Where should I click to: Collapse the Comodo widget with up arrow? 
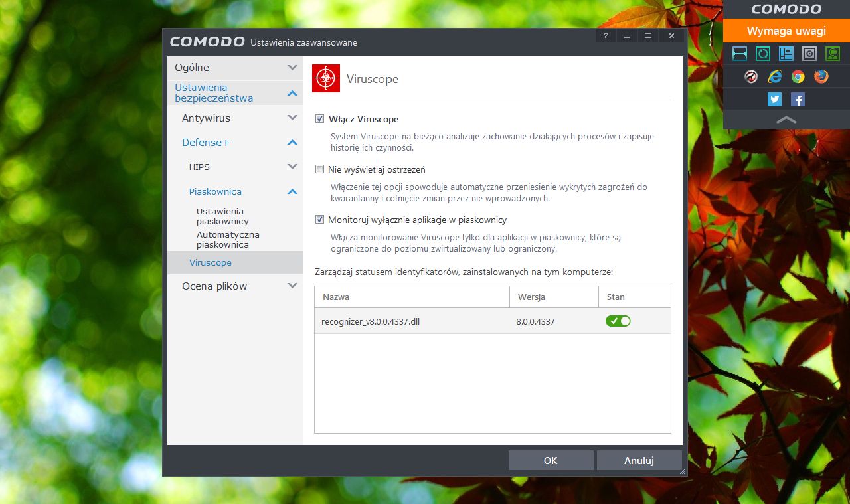pyautogui.click(x=786, y=120)
